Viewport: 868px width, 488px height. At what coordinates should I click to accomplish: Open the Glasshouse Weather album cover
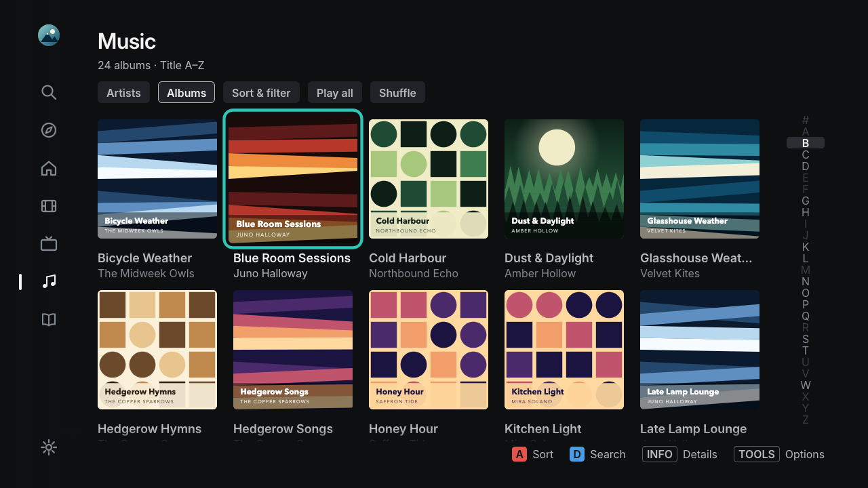[700, 179]
